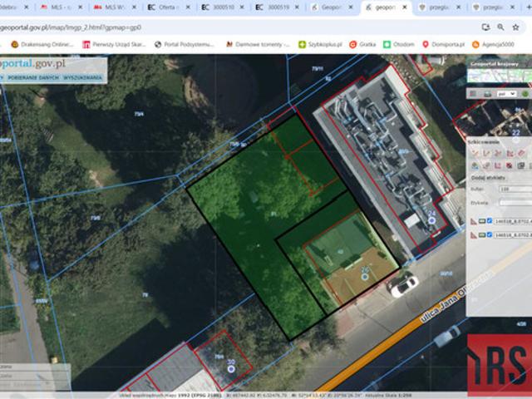Viewport: 532px width, 399px height.
Task: Click the red triangle icon of second sketch object
Action: (474, 235)
